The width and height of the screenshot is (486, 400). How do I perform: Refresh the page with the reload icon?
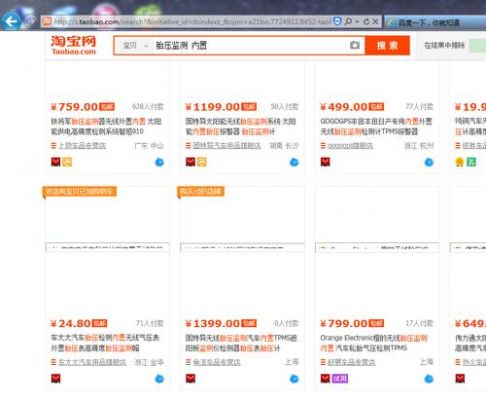click(366, 22)
